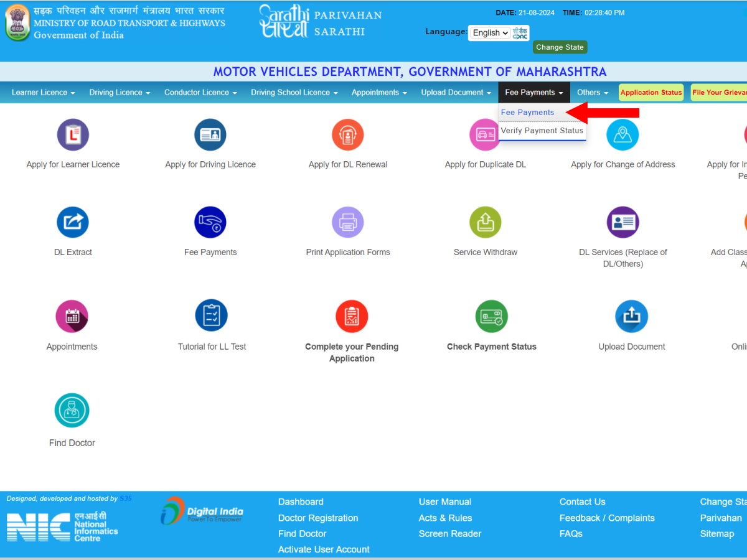Expand the Upload Document nav menu
Image resolution: width=747 pixels, height=560 pixels.
[x=456, y=93]
